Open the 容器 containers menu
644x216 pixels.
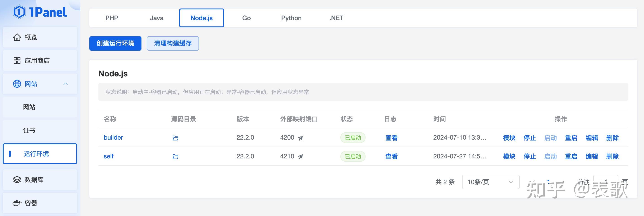pos(40,203)
